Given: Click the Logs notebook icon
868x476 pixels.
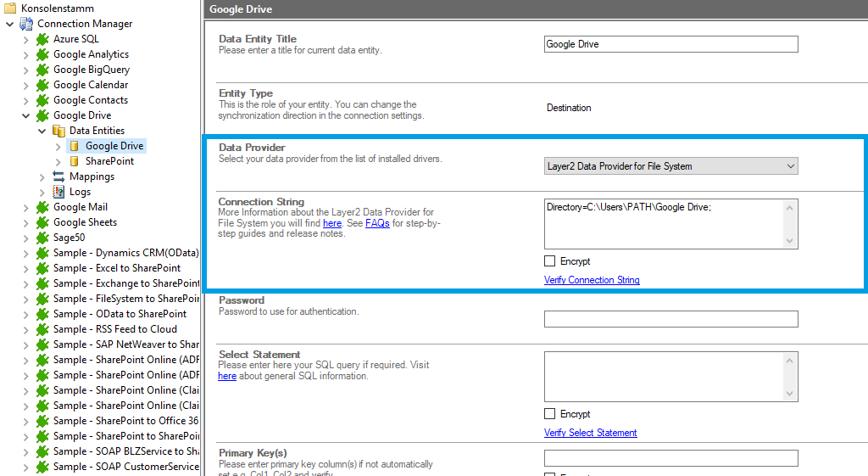Looking at the screenshot, I should (58, 192).
